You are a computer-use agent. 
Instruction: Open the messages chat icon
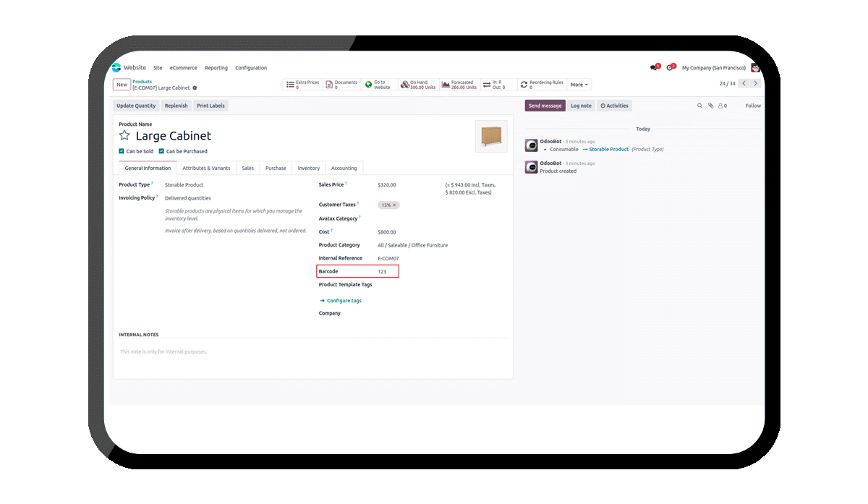click(x=655, y=67)
